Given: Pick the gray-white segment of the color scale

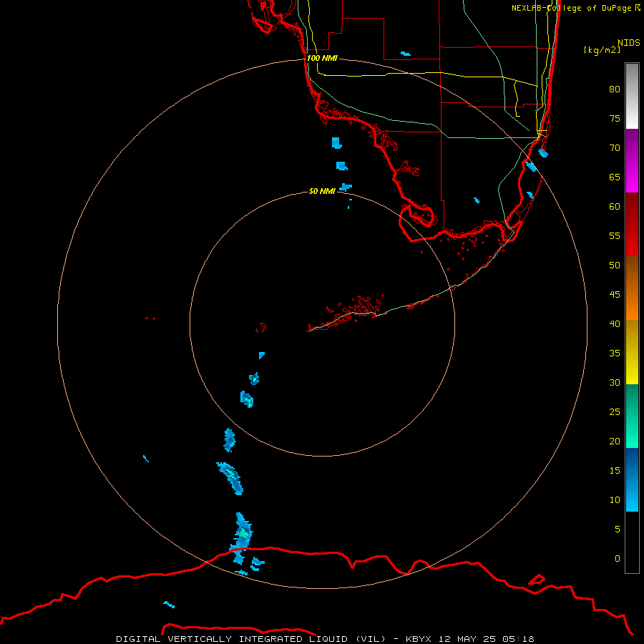Looking at the screenshot, I should (632, 96).
